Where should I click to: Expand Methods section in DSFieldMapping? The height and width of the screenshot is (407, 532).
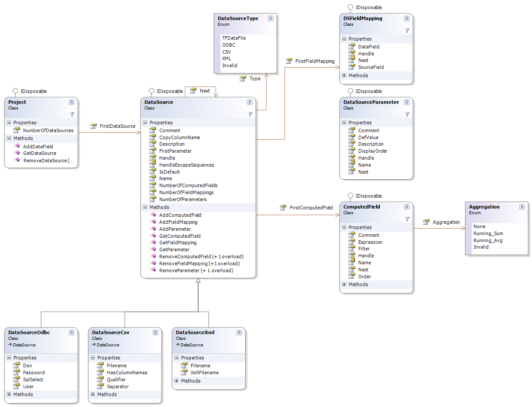[344, 75]
